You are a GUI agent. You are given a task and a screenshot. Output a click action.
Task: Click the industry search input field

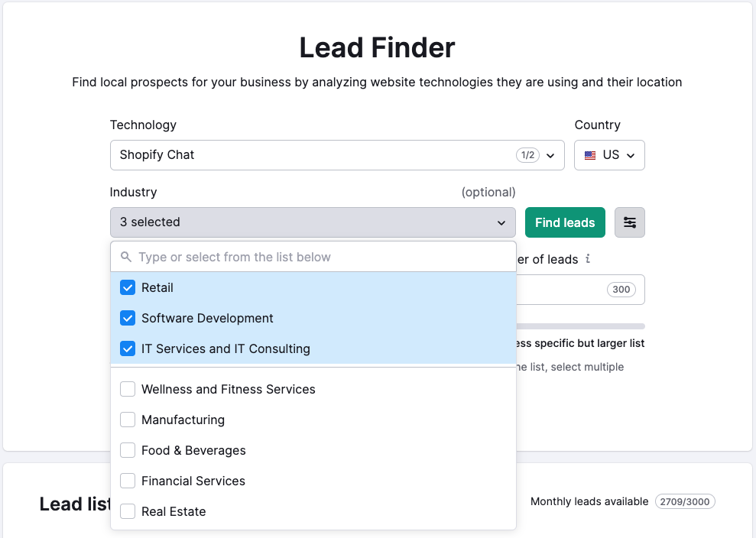(313, 257)
